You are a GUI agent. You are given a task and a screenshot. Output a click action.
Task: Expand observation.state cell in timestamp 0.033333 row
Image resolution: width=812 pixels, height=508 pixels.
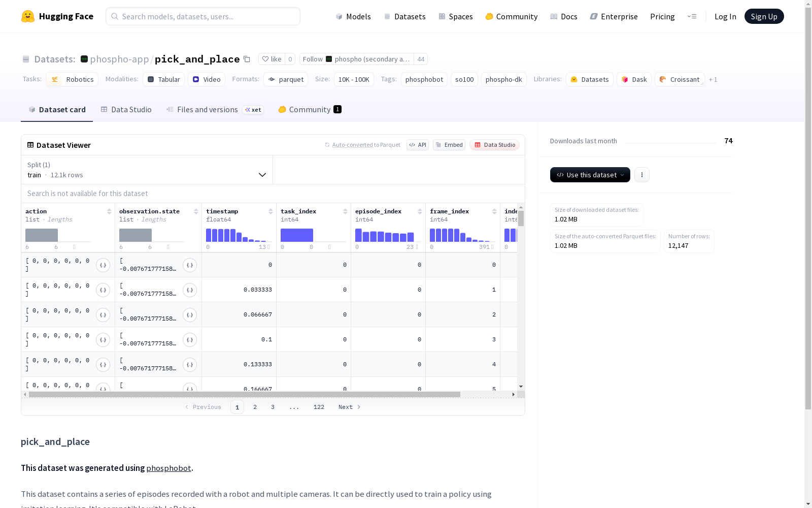click(x=190, y=290)
